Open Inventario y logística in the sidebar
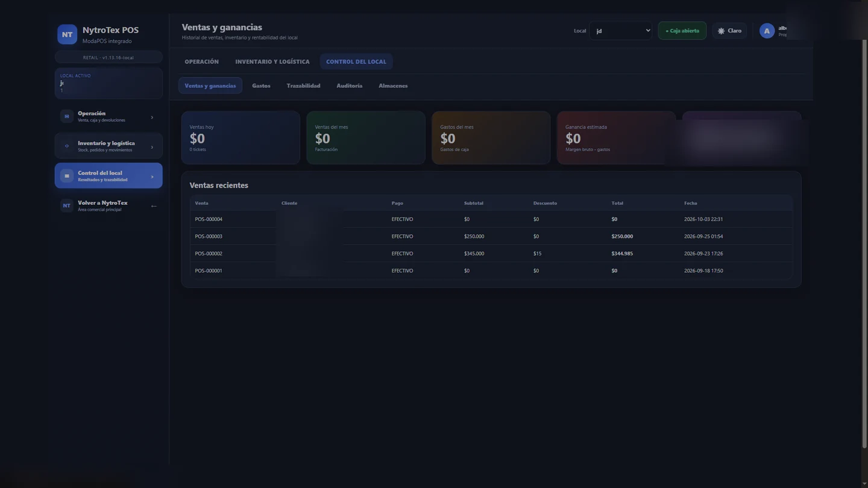 (x=108, y=146)
